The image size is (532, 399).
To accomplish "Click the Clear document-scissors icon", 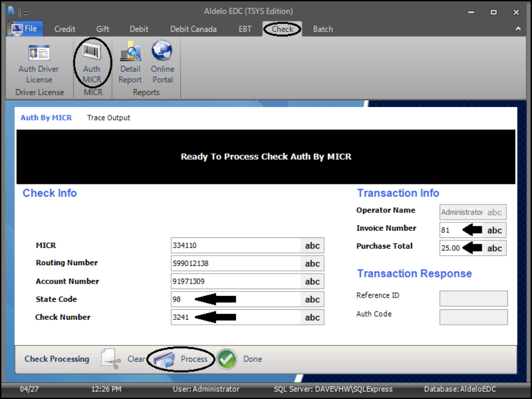I will click(110, 359).
